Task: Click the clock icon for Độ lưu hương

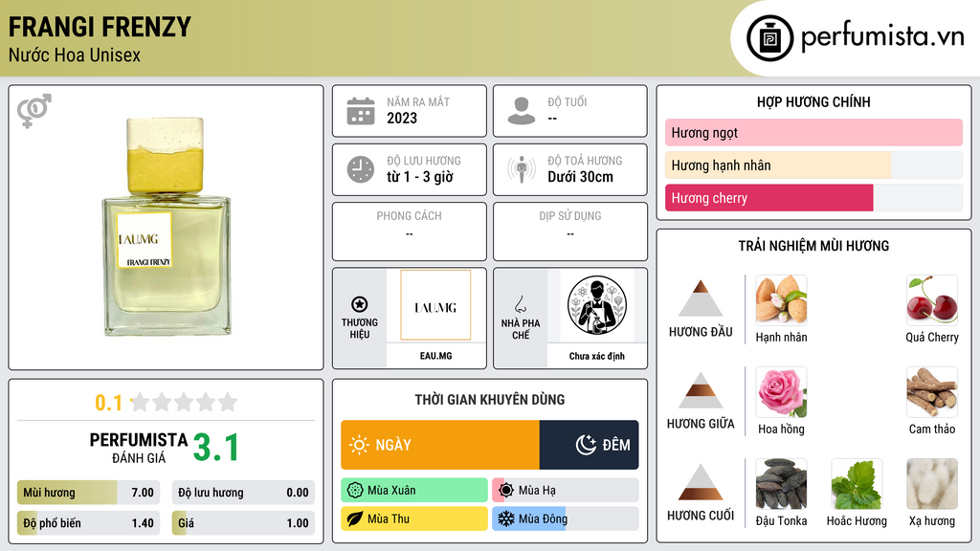Action: 361,169
